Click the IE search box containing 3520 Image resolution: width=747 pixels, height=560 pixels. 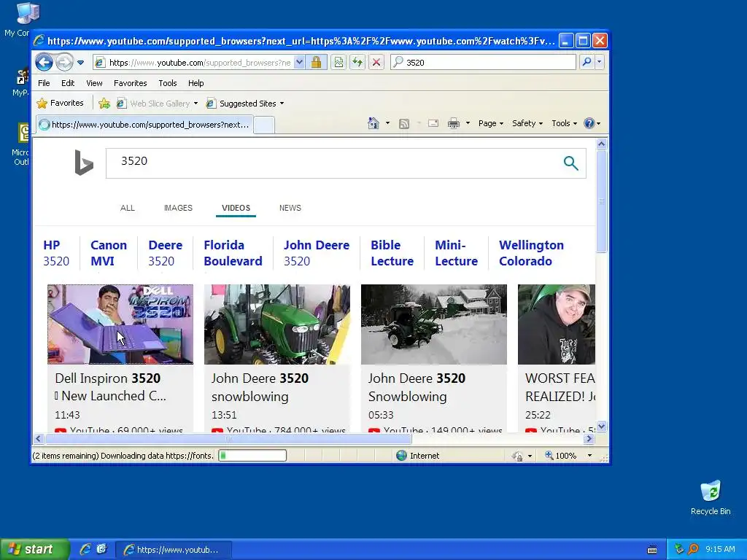483,63
